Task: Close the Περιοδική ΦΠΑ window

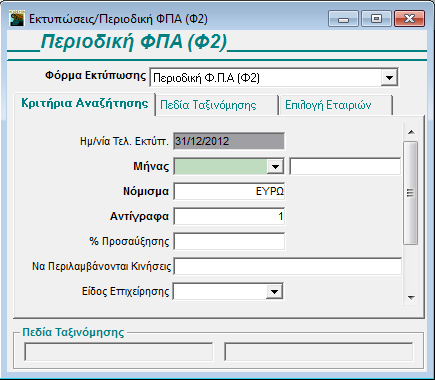Action: 409,19
